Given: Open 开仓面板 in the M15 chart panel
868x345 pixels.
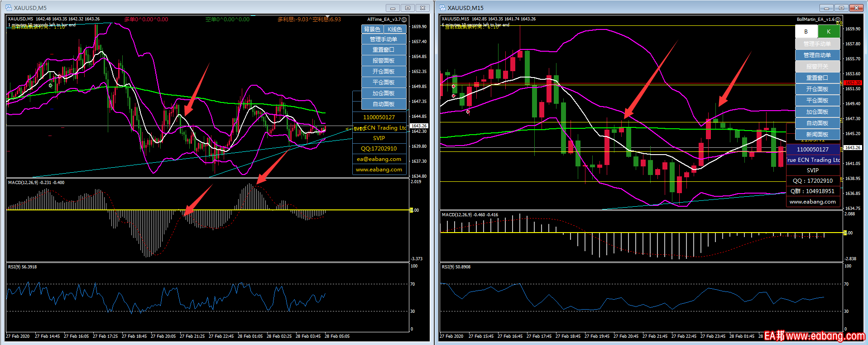Looking at the screenshot, I should coord(817,89).
